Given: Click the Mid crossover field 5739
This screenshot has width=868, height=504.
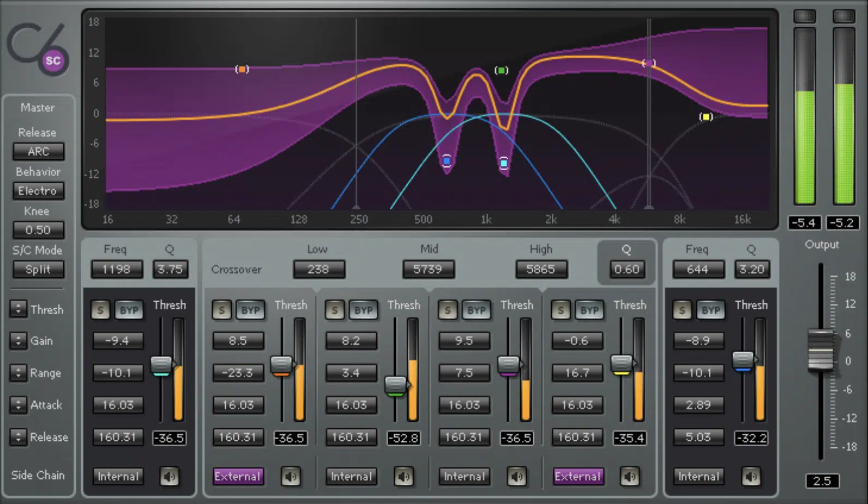Looking at the screenshot, I should tap(428, 269).
